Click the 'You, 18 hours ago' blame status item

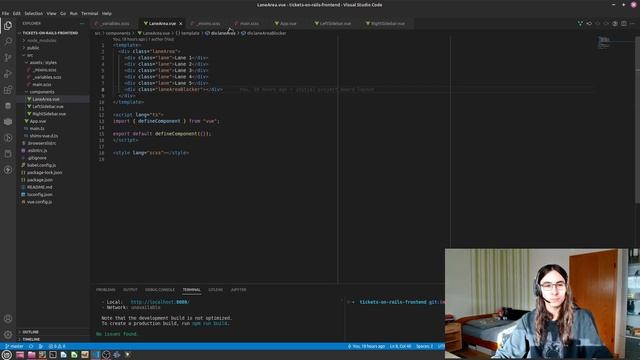click(366, 346)
